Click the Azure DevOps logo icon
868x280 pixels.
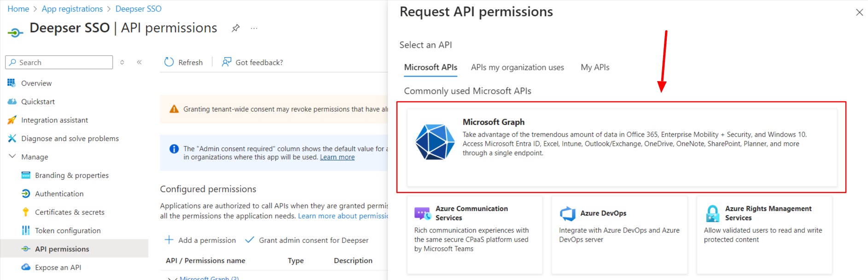click(567, 213)
